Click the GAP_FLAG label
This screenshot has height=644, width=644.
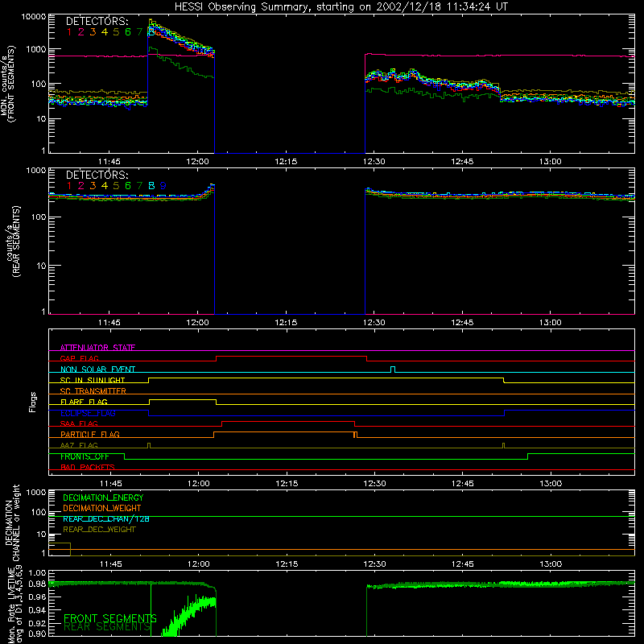[x=79, y=358]
